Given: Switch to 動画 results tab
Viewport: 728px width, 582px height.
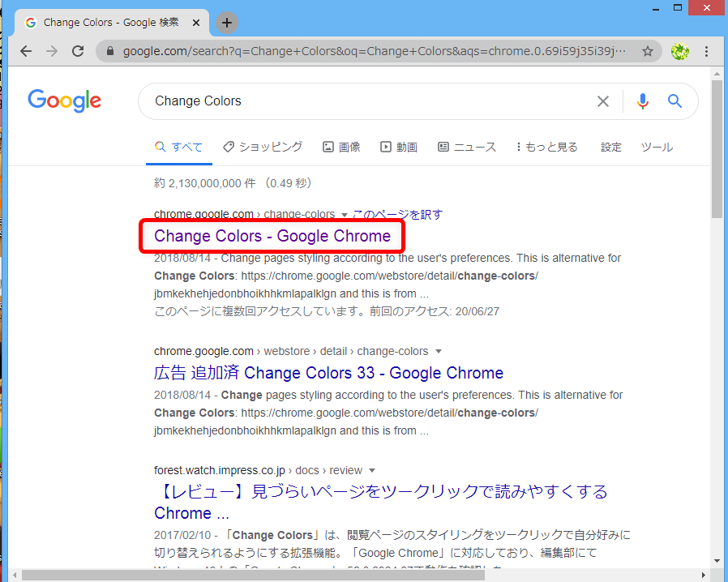Looking at the screenshot, I should pyautogui.click(x=399, y=148).
